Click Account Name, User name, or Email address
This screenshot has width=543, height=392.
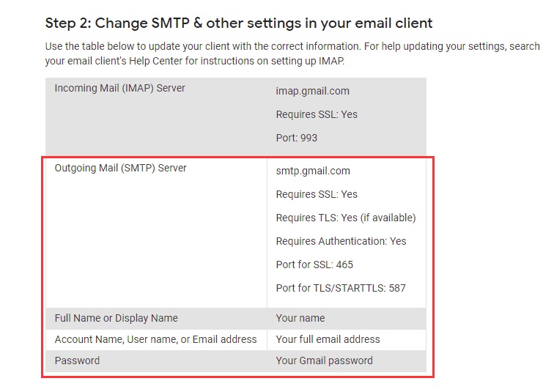(x=155, y=339)
